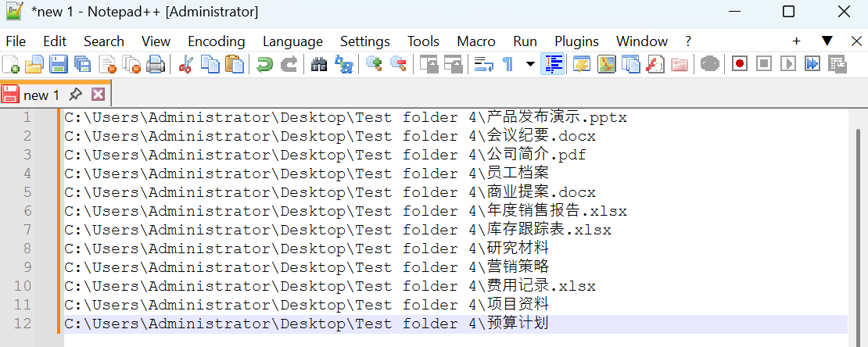Open the tab list dropdown triangle
868x347 pixels.
pos(827,41)
